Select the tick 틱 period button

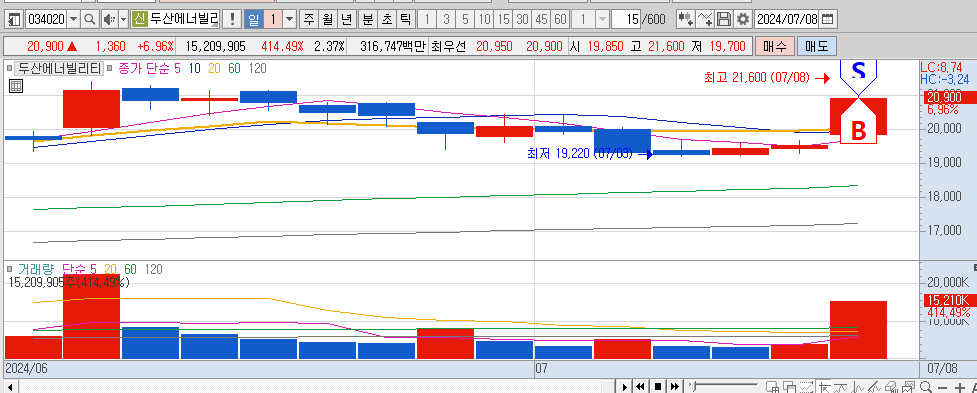pos(406,19)
